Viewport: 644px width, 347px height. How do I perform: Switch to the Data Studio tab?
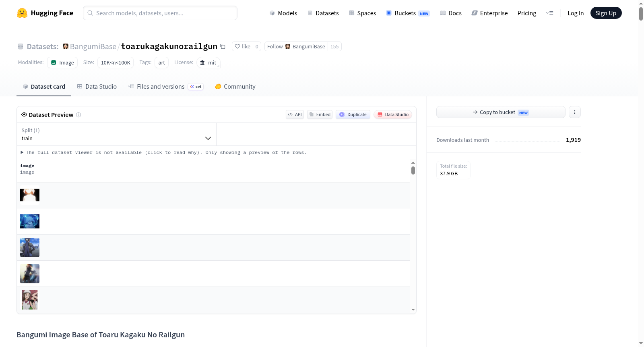(97, 87)
